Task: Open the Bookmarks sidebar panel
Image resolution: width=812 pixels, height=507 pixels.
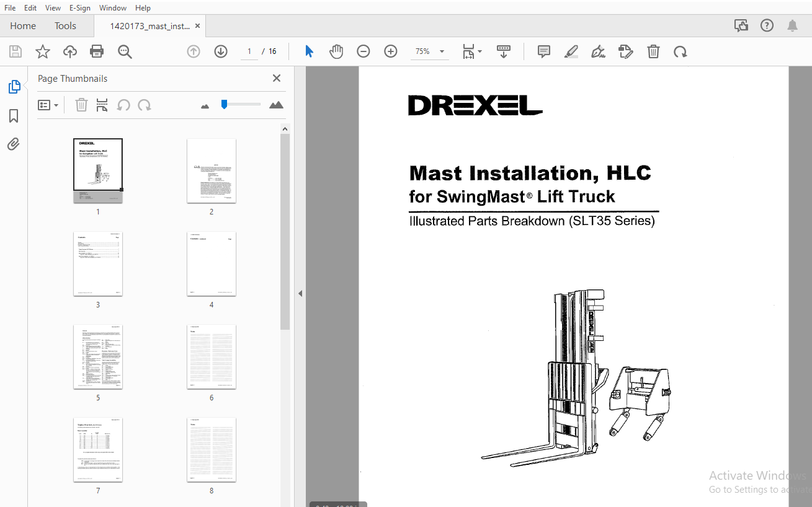Action: (14, 116)
